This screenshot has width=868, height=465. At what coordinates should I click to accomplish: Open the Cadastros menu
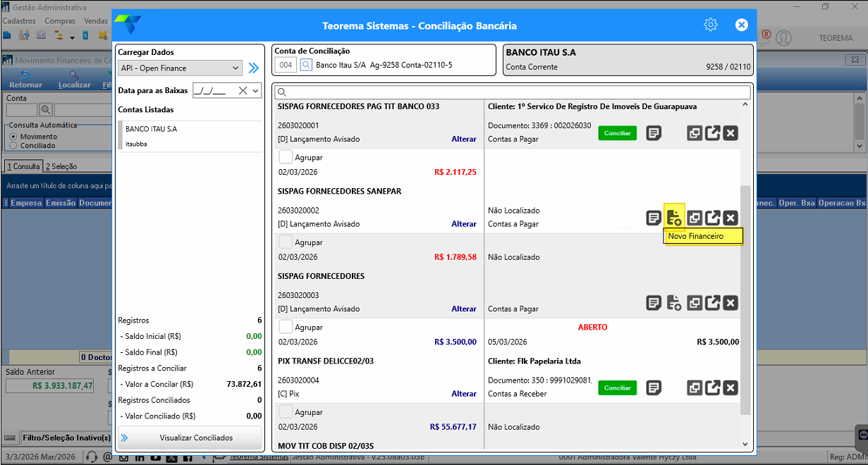(19, 21)
